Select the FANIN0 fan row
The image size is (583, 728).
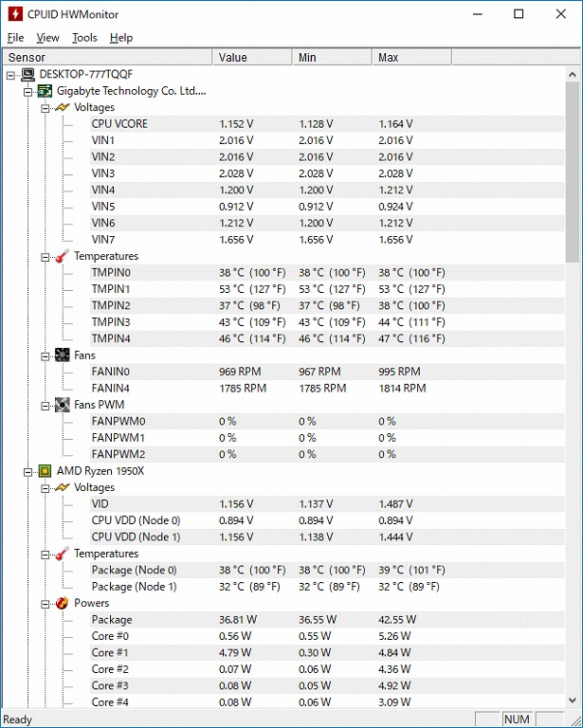pos(327,372)
